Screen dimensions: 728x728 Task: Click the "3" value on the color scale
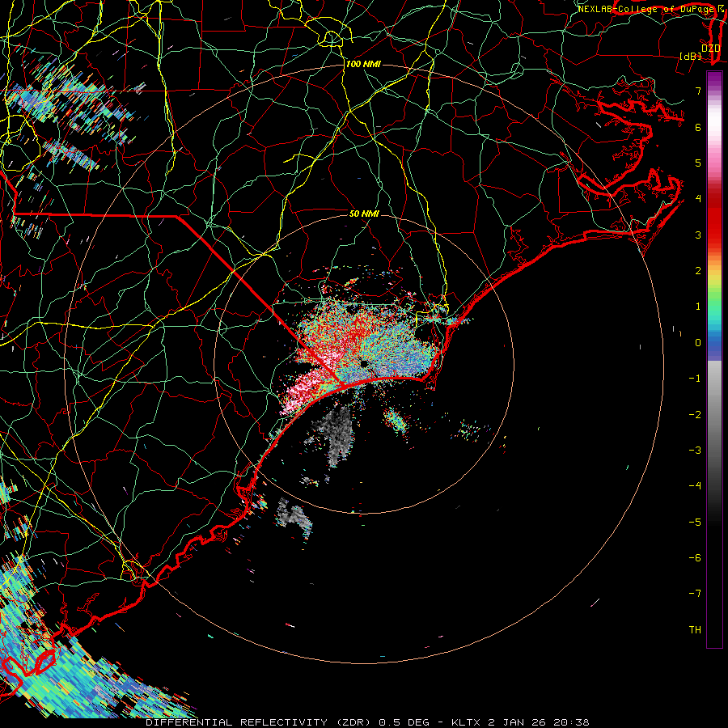tap(698, 235)
